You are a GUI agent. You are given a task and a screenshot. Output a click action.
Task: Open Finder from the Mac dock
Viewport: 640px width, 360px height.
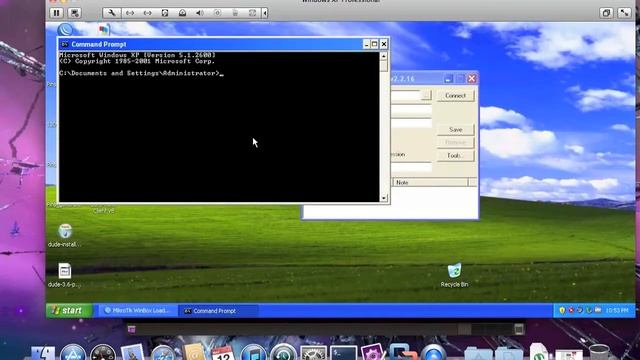tap(43, 353)
